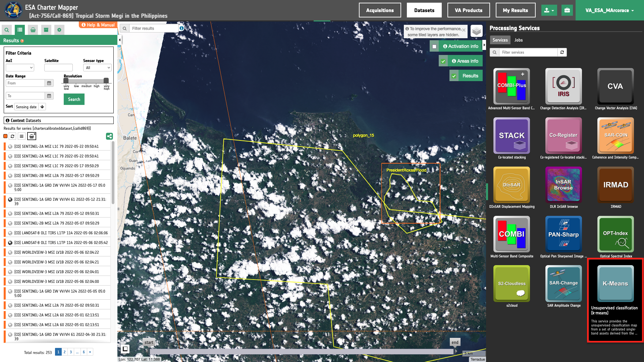Launch the CVA change vector service
Screen dimensions: 644x362
click(615, 86)
